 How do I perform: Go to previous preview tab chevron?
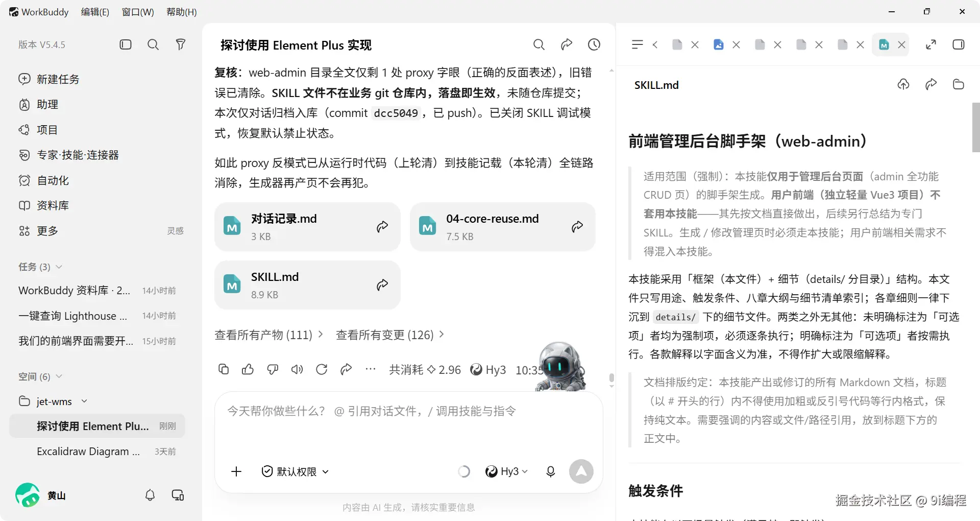tap(655, 44)
